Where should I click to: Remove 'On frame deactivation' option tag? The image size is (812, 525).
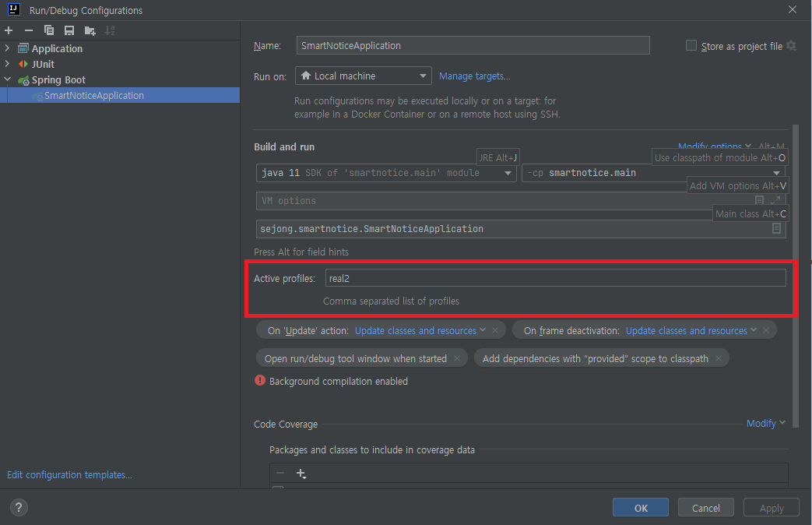766,330
